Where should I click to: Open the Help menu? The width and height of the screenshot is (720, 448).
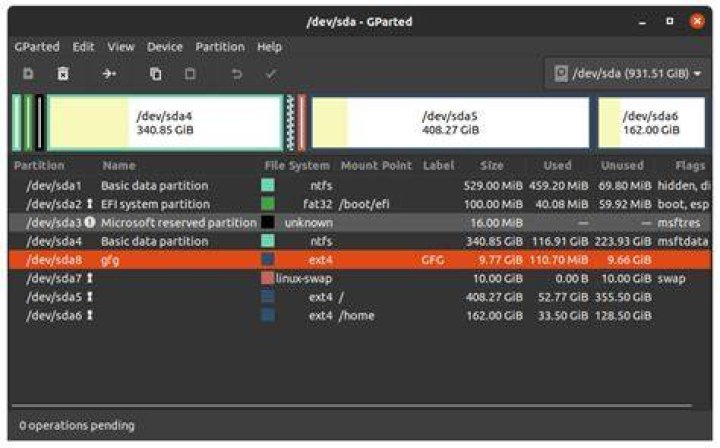(x=270, y=47)
